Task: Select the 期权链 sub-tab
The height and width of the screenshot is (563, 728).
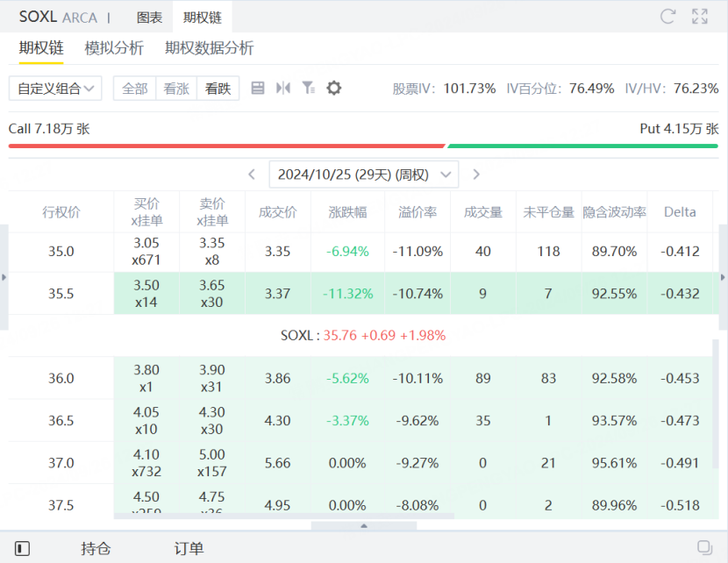Action: click(41, 48)
